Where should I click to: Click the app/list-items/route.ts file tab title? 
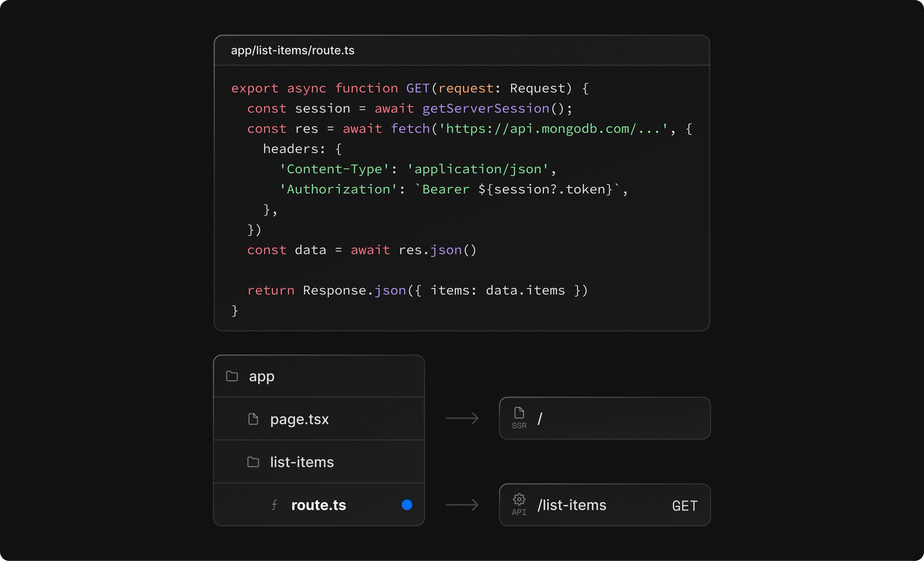pyautogui.click(x=292, y=51)
